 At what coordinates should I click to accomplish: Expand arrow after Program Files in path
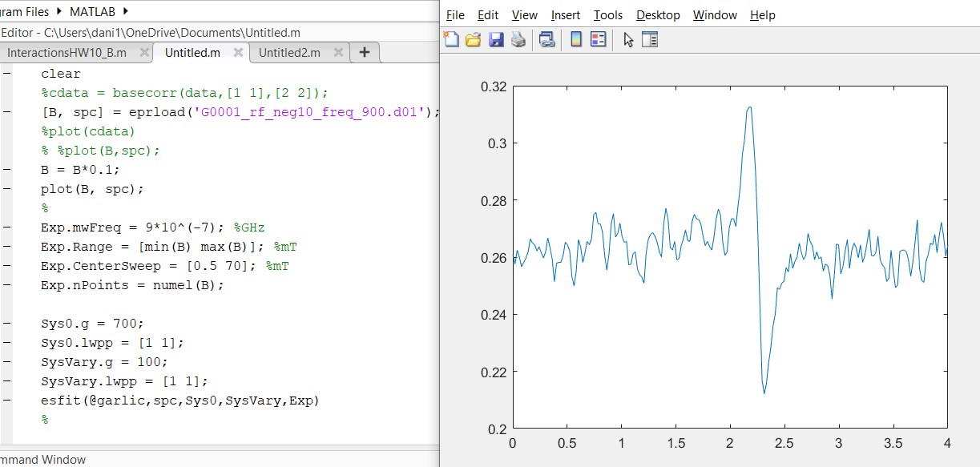coord(58,11)
